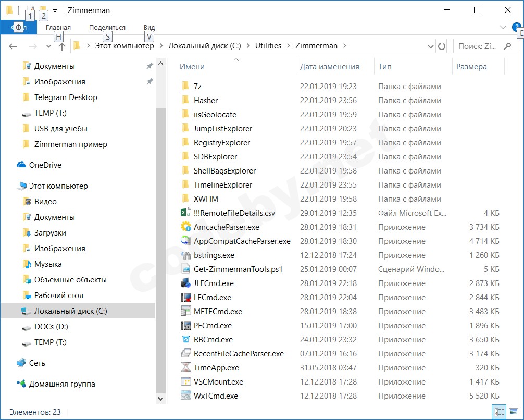The image size is (524, 420).
Task: Expand the breadcrumb arrow after Utilities
Action: tap(288, 46)
